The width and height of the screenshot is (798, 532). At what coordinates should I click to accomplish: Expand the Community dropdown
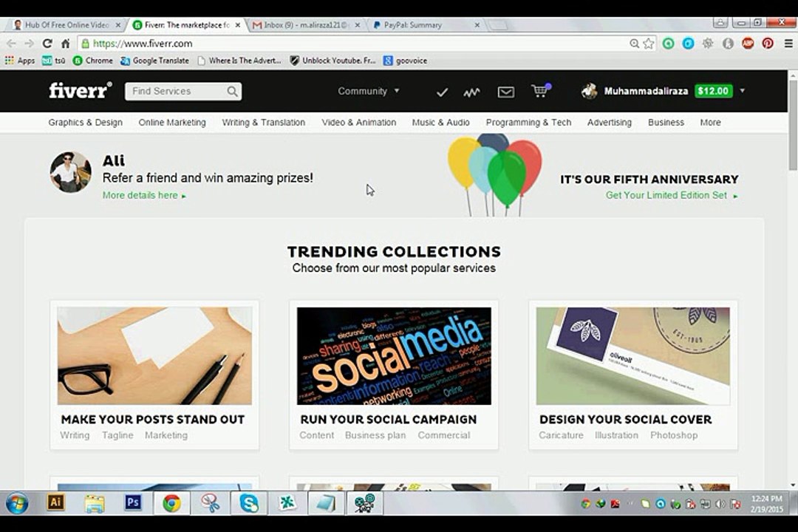pos(369,91)
